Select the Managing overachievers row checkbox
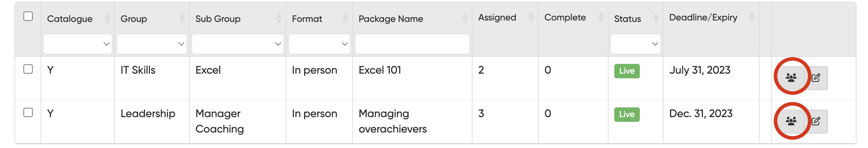This screenshot has width=868, height=148. (x=28, y=112)
